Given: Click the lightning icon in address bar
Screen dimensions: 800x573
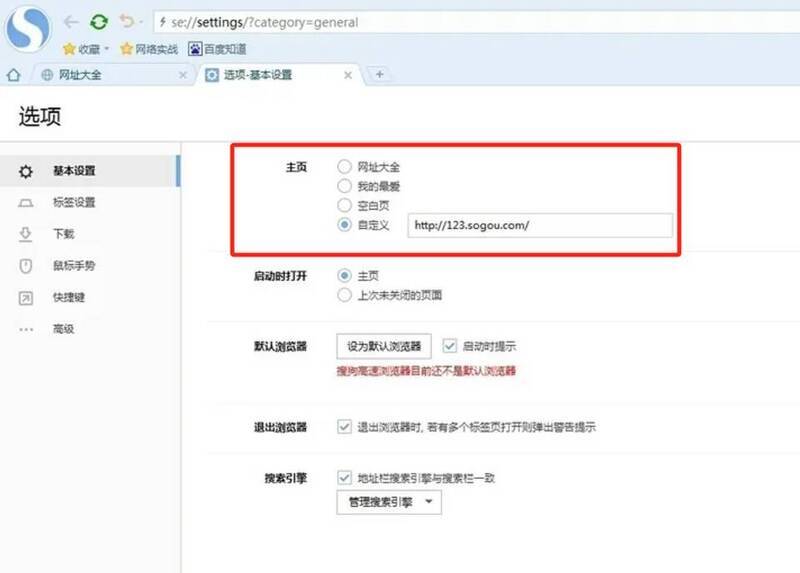Looking at the screenshot, I should pos(162,21).
